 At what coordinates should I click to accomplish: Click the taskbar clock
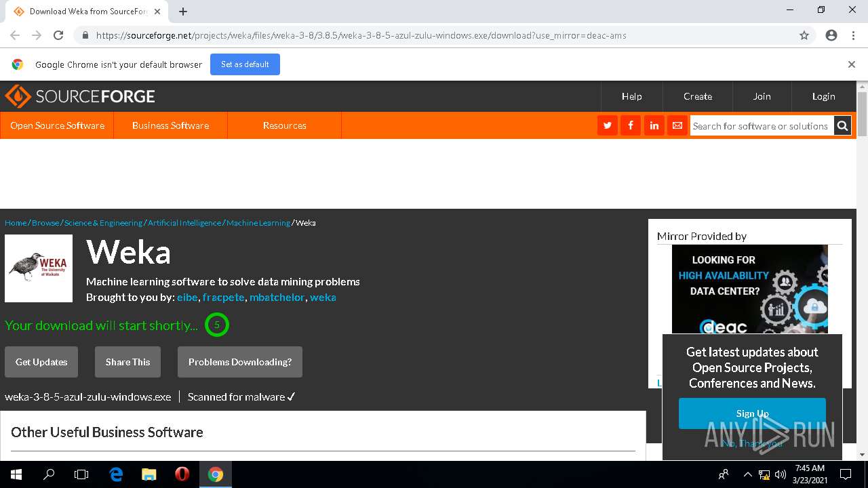[810, 474]
